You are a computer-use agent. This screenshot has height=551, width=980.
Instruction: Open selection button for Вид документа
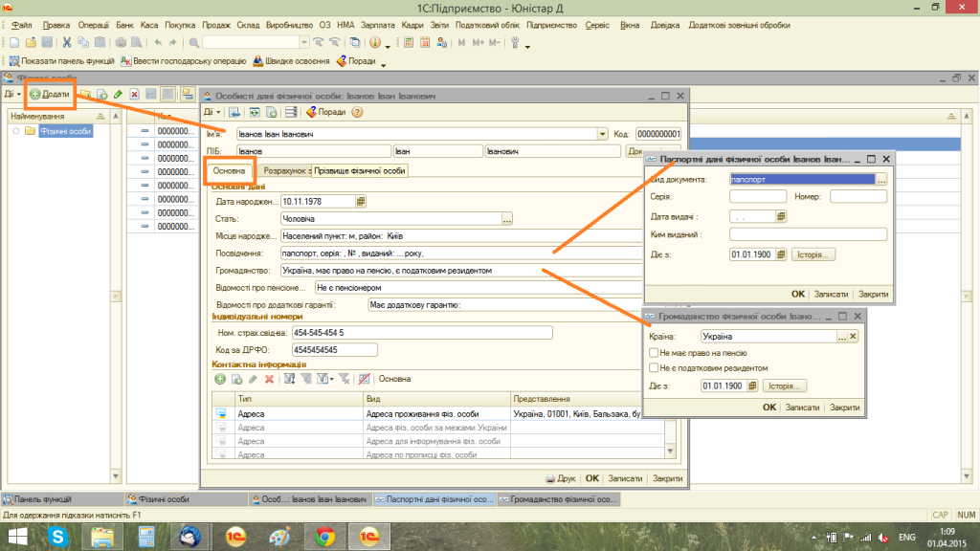pyautogui.click(x=881, y=180)
